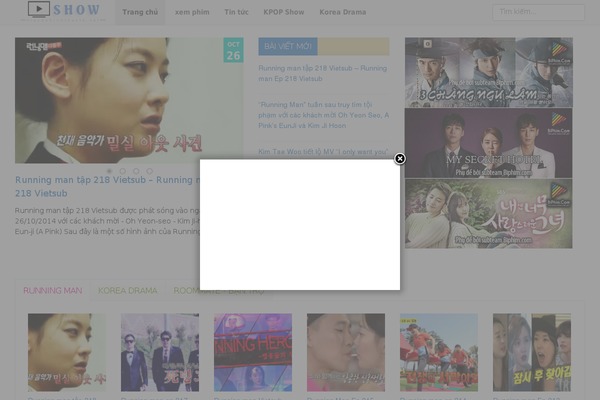Open the Running Heroes thumbnail

[x=253, y=353]
